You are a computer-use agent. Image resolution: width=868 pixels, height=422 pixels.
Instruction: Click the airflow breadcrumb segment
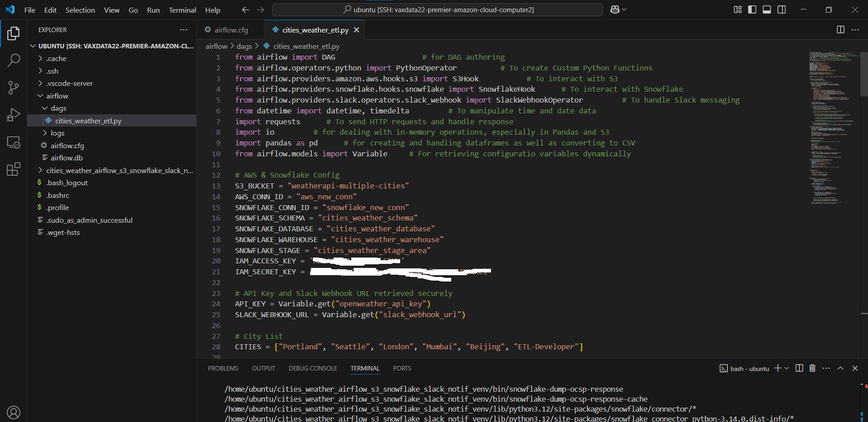coord(217,46)
